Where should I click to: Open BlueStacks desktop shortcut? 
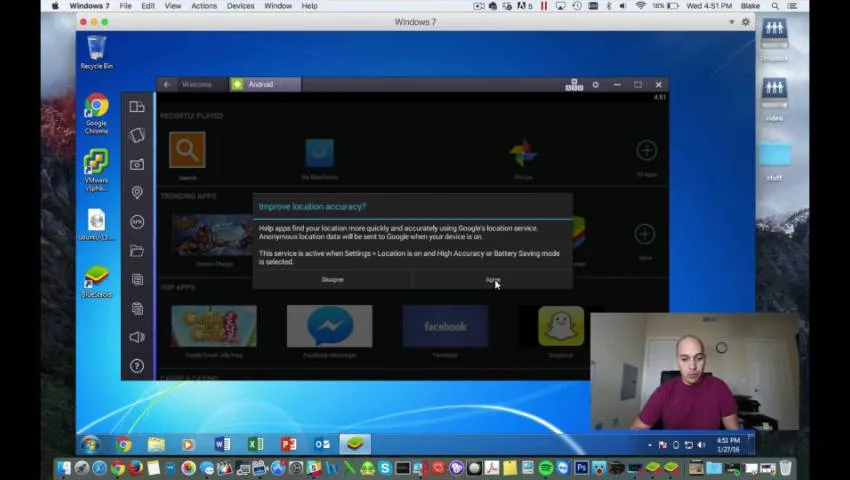96,282
